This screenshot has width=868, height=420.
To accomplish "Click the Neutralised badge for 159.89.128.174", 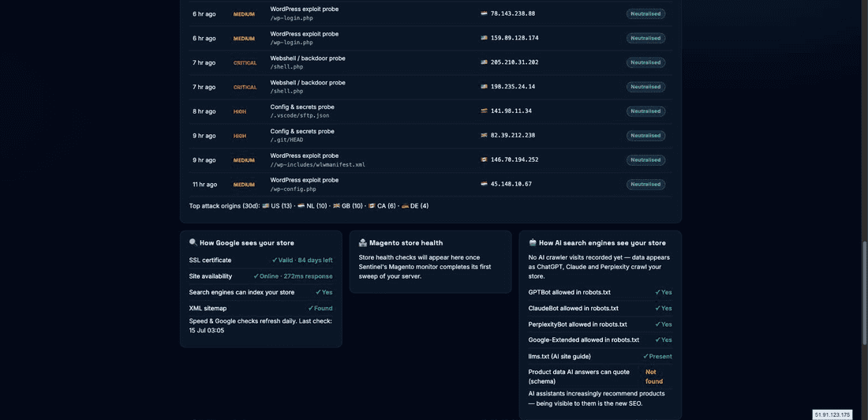I will point(646,38).
